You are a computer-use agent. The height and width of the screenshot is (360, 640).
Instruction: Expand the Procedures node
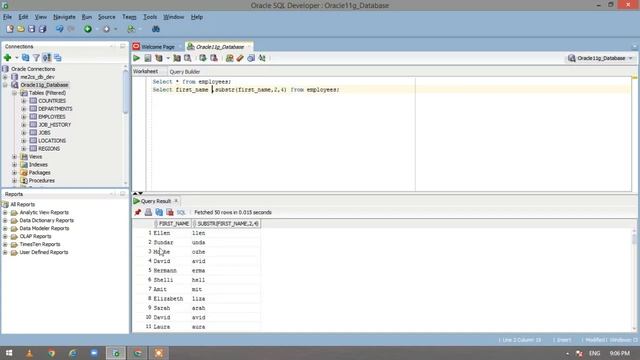coord(15,180)
